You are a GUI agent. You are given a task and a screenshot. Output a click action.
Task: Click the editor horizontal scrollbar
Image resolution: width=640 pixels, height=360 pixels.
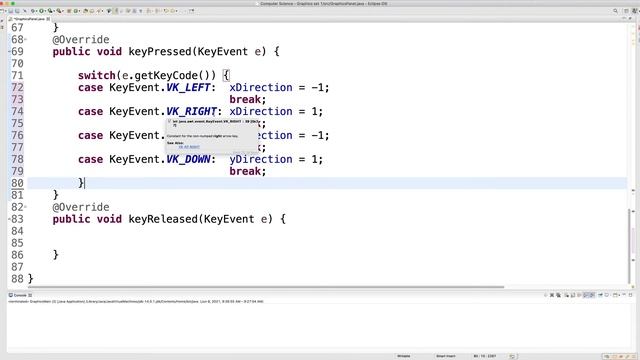coord(265,287)
